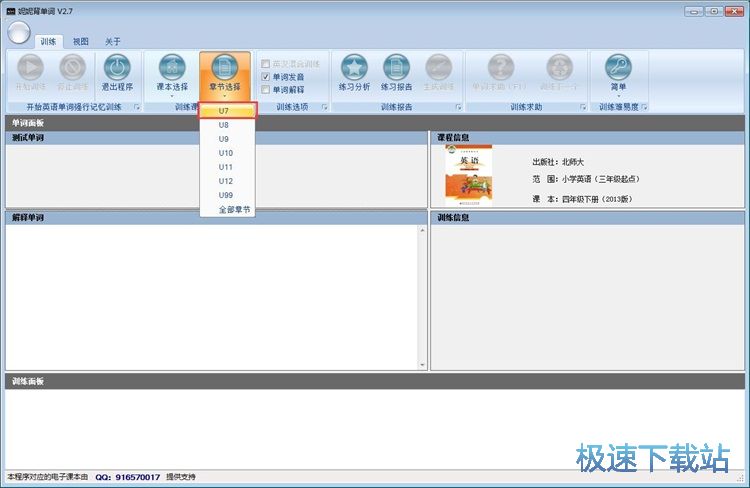Choose U10 in the chapter list

click(225, 153)
